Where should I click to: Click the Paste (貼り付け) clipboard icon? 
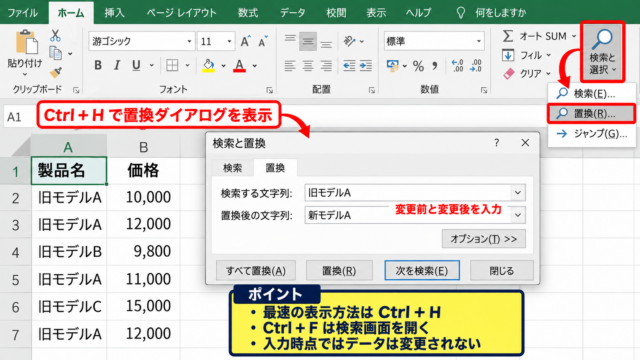click(x=26, y=42)
